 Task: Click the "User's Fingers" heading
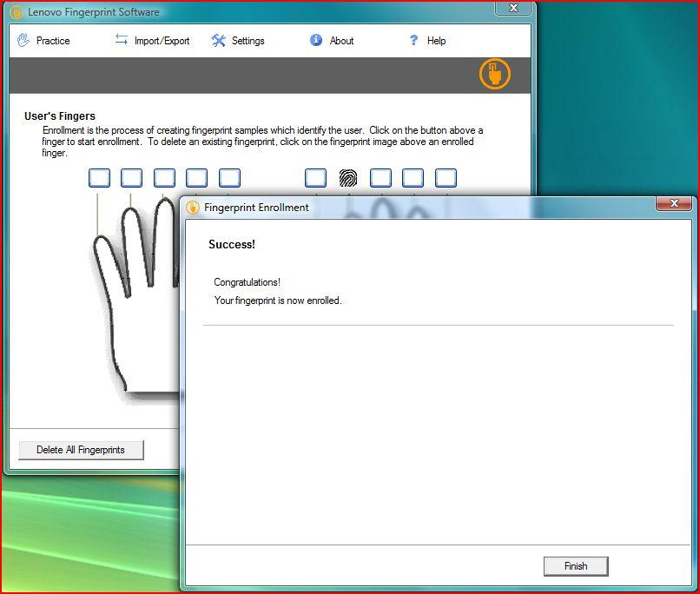(x=60, y=116)
